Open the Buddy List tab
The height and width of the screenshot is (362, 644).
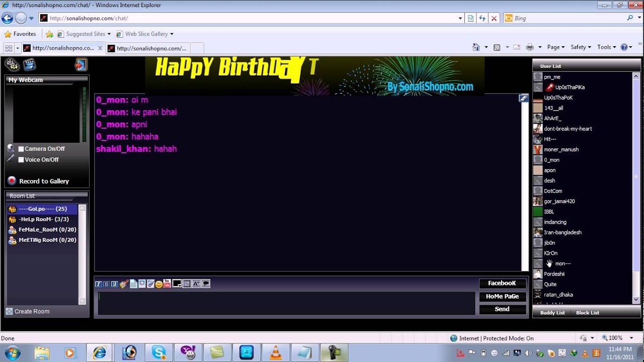point(552,313)
